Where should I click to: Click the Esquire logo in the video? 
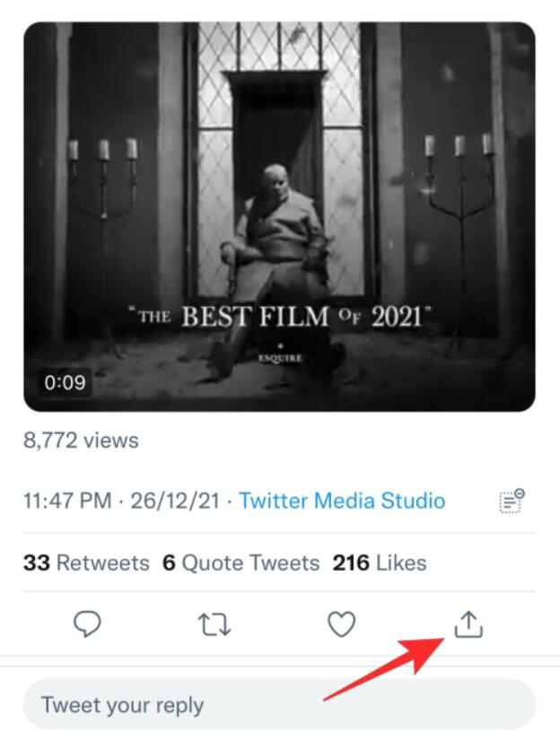[x=280, y=356]
